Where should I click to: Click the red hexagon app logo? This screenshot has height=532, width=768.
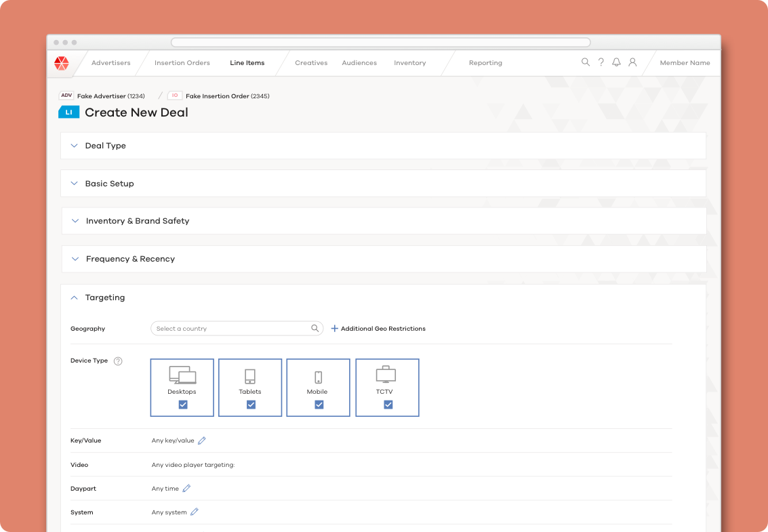point(62,63)
